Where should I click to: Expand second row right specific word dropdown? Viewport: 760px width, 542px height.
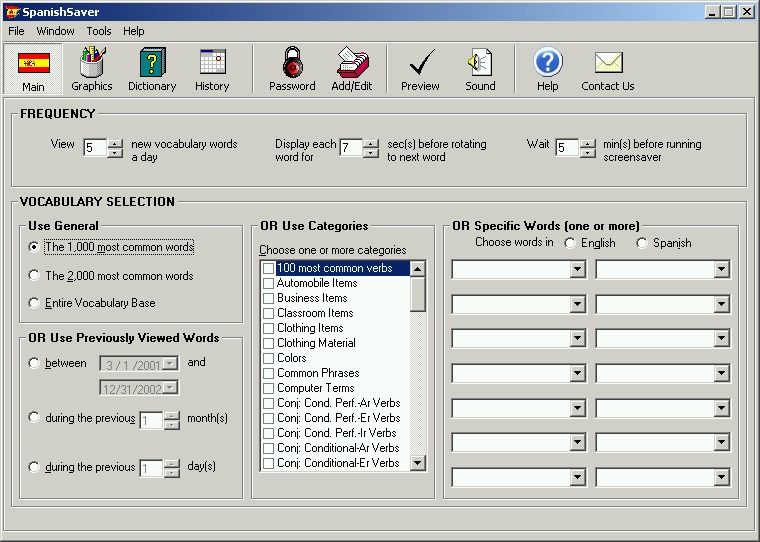click(721, 304)
